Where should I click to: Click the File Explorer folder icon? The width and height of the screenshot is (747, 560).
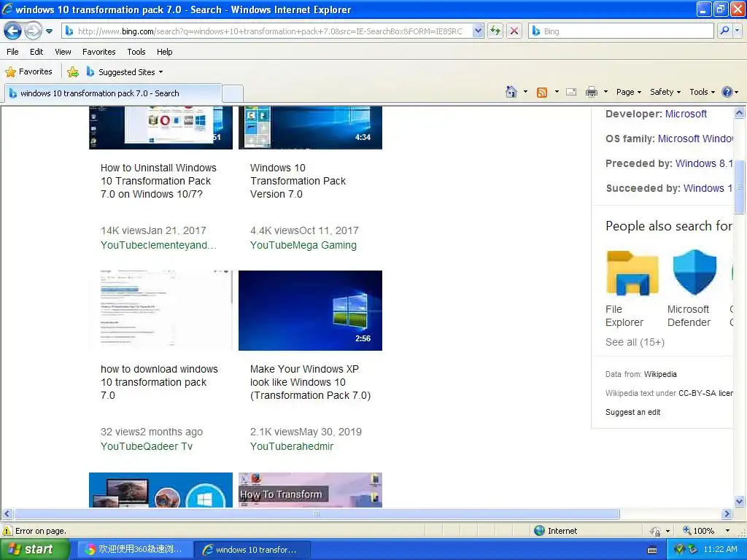(632, 273)
